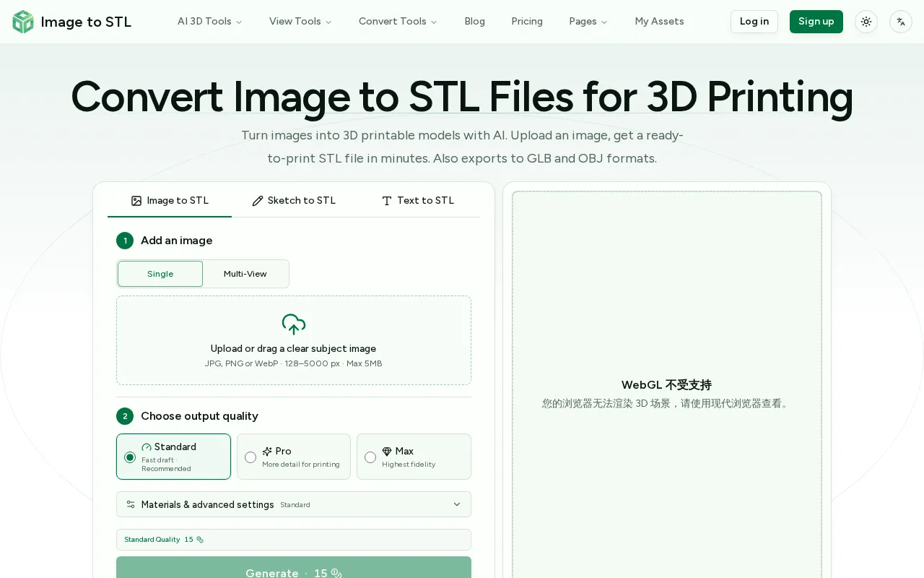This screenshot has width=924, height=578.
Task: Click the Sign up button
Action: pos(816,22)
